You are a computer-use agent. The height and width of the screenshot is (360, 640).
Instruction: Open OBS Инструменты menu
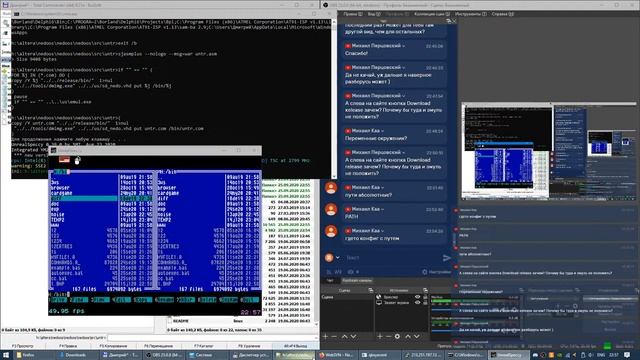coord(471,14)
